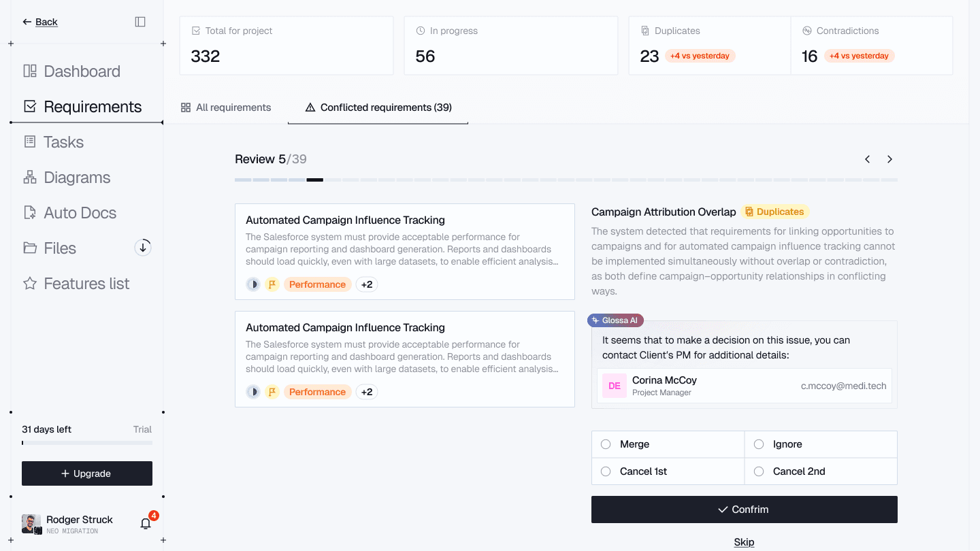Click the Contradictions stat card icon
Viewport: 980px width, 551px height.
pos(806,30)
